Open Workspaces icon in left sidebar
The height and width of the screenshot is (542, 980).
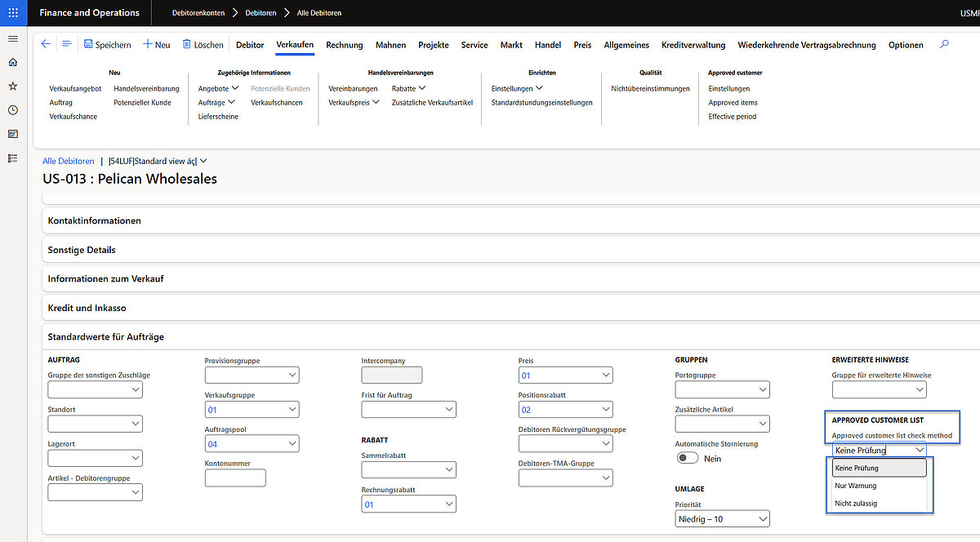tap(12, 134)
